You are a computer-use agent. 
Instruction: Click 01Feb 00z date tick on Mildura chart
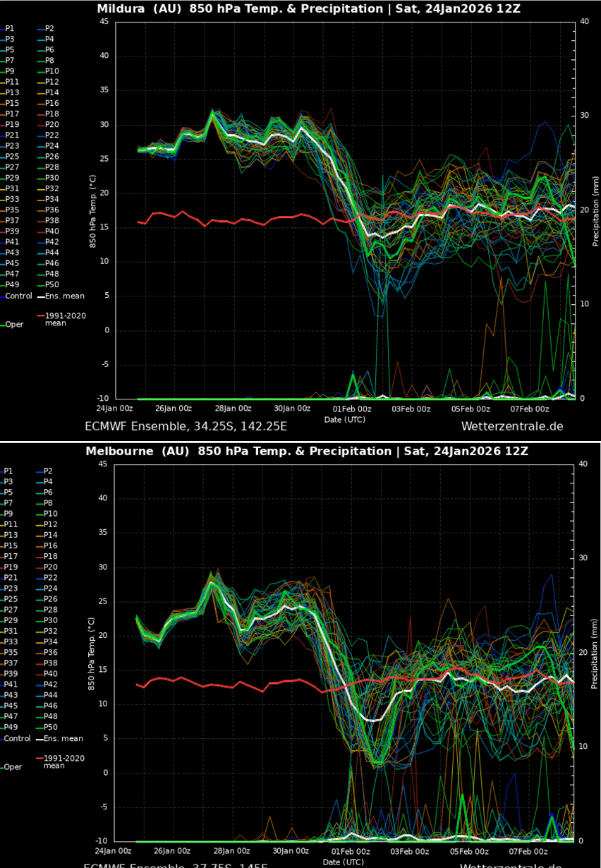coord(352,409)
